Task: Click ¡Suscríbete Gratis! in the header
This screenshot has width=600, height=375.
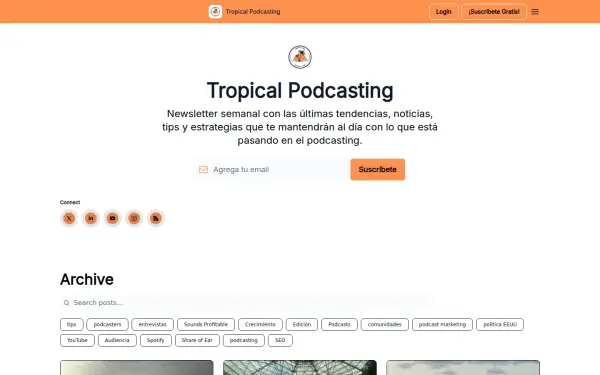Action: point(494,12)
